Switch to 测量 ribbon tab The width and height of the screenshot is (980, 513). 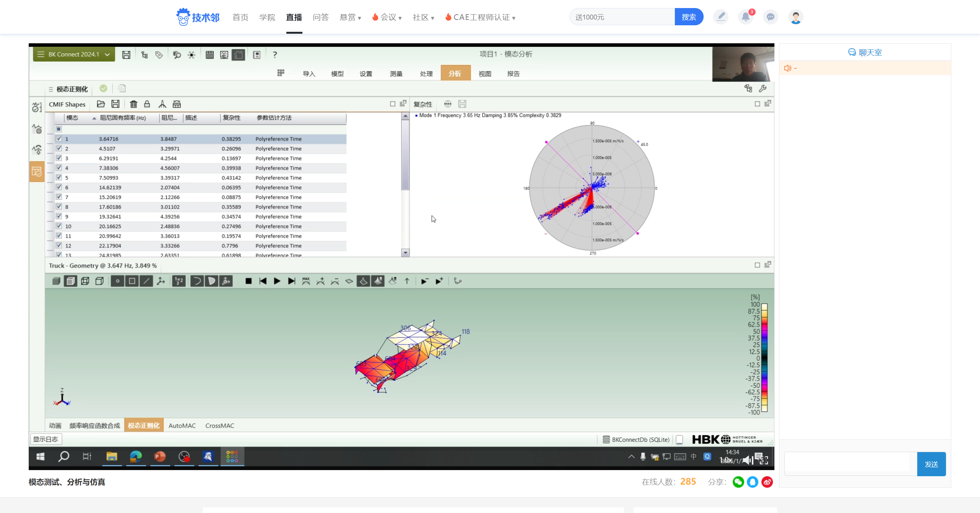(396, 74)
